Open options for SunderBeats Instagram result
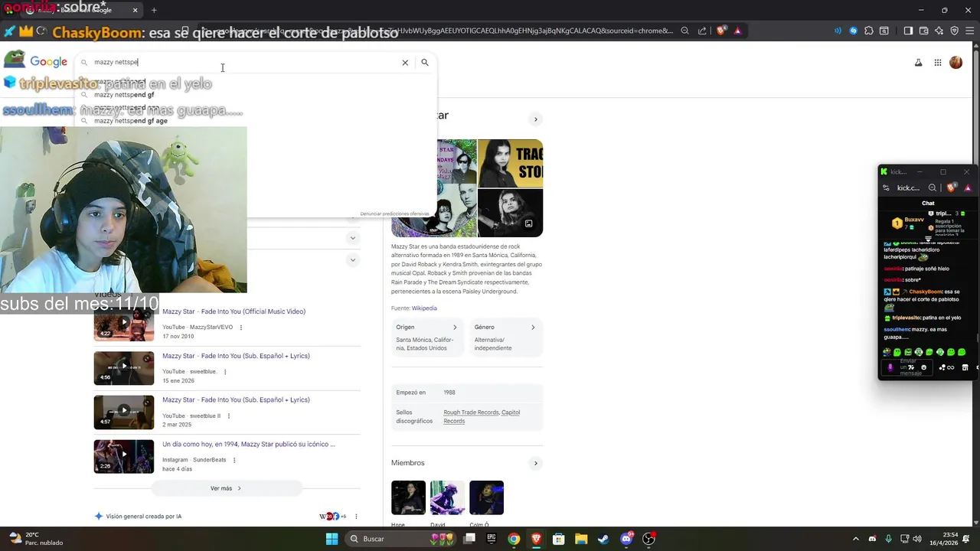980x551 pixels. (234, 460)
